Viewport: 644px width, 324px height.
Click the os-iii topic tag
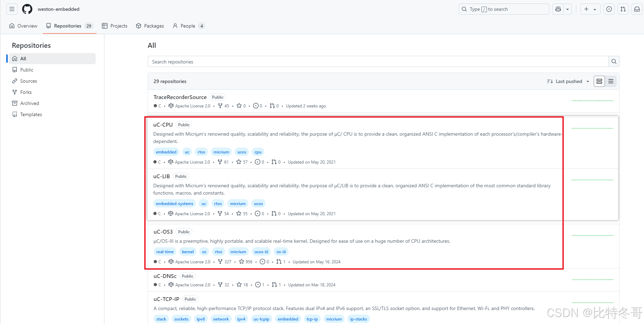click(281, 251)
